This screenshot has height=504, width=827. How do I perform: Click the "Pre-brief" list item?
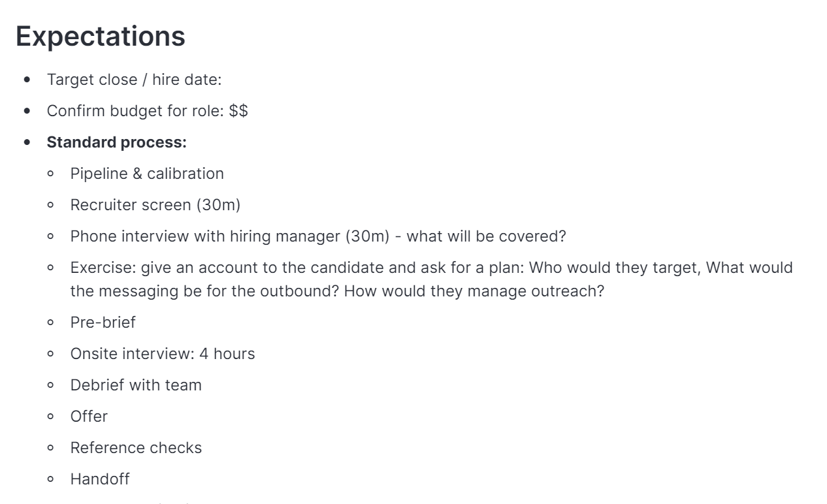(103, 323)
